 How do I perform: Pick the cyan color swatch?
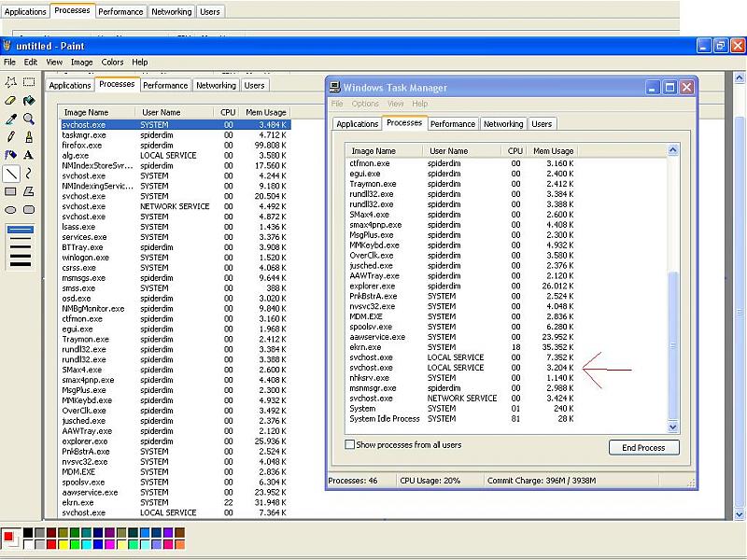(86, 544)
